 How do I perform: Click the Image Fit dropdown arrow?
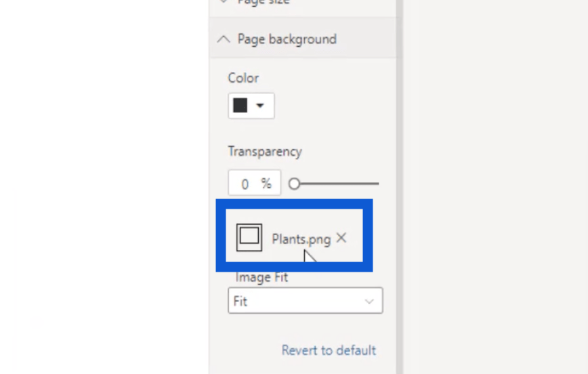click(x=369, y=301)
